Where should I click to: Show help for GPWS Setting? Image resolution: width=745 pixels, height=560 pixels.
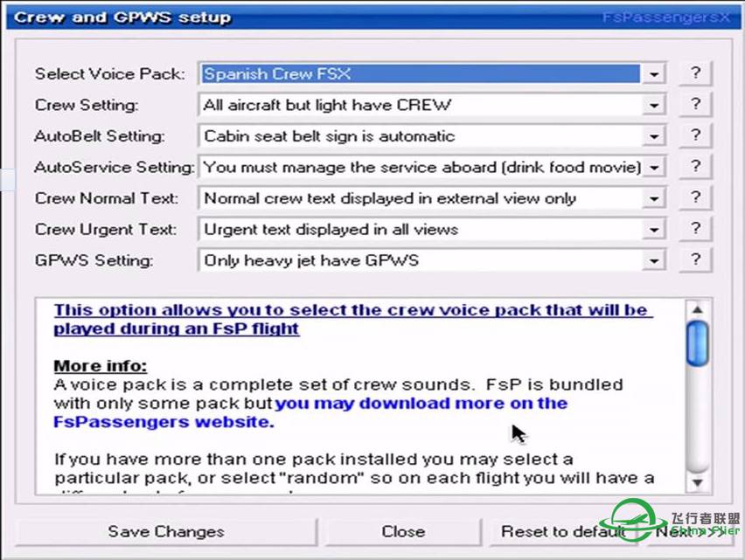tap(695, 259)
